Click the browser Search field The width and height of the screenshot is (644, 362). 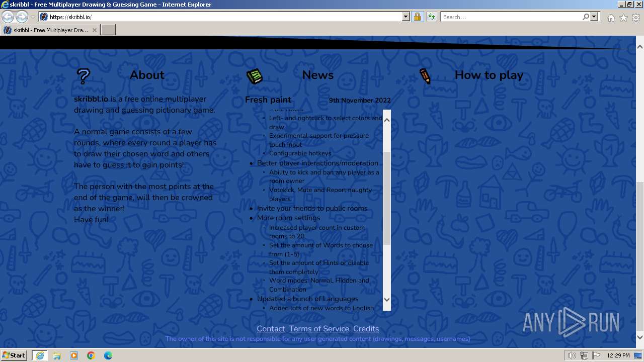point(512,17)
